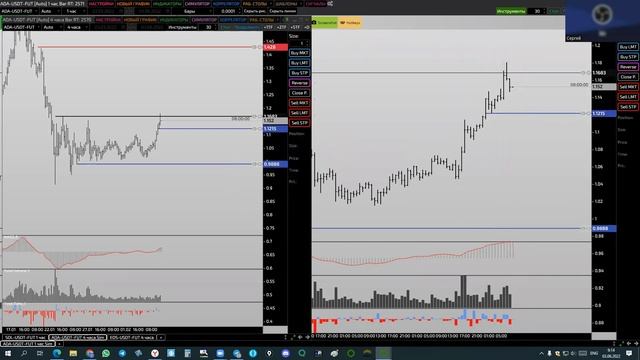Open КОРРЕЛЯТОР in the 1 час window
The height and width of the screenshot is (360, 640).
click(x=226, y=4)
